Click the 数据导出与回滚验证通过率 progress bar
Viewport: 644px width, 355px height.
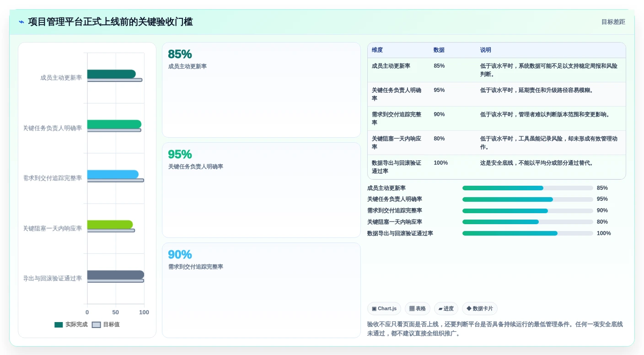point(527,233)
